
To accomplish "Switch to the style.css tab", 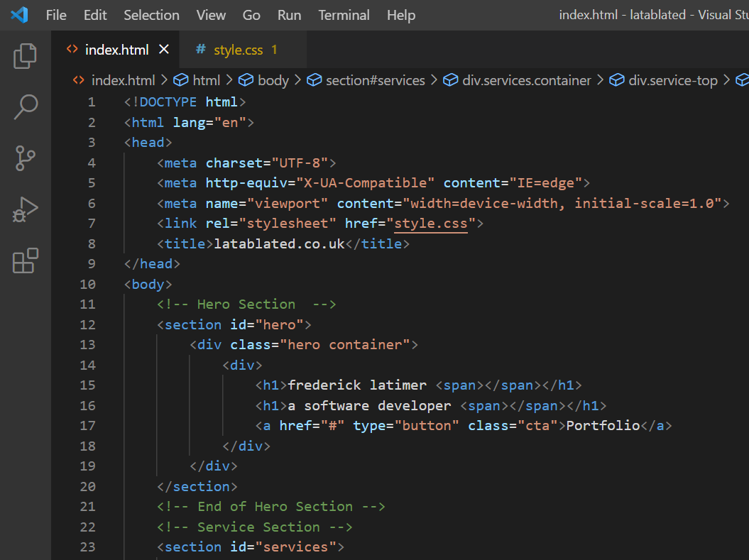I will (x=238, y=50).
